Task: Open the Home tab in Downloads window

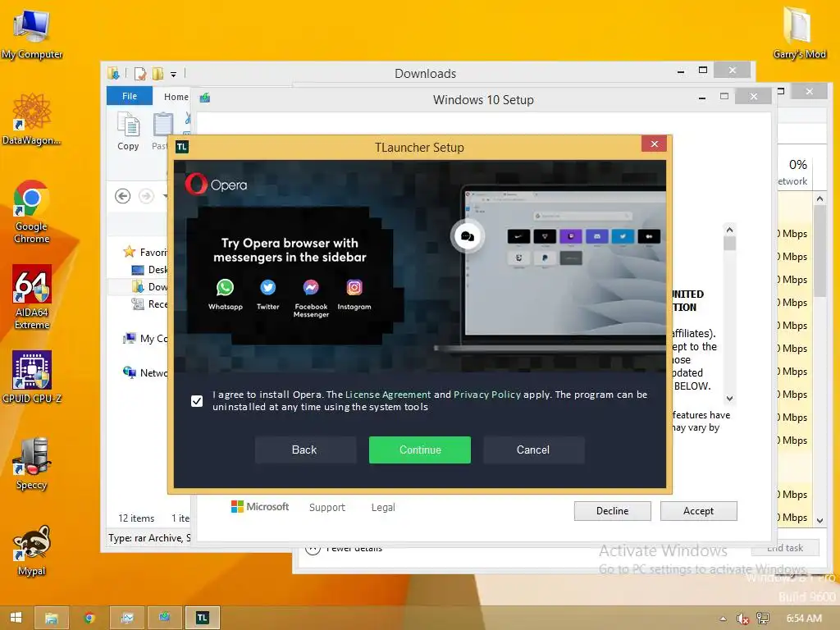Action: (x=176, y=97)
